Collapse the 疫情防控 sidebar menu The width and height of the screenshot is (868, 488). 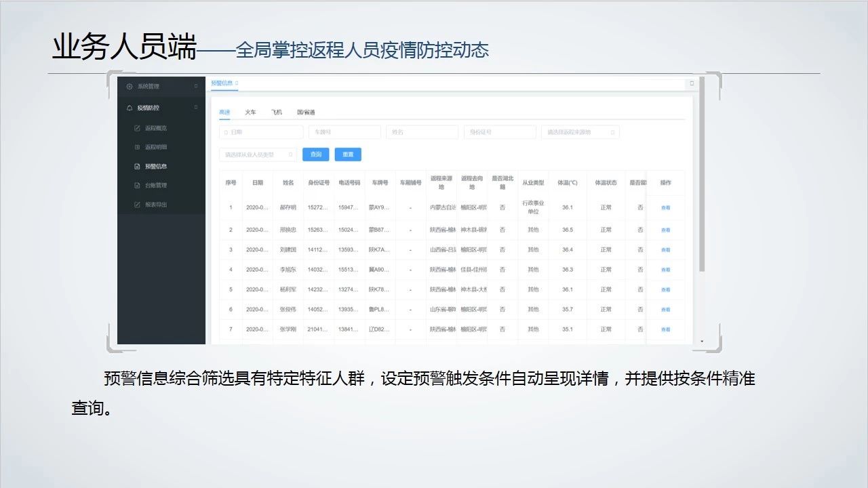click(196, 107)
